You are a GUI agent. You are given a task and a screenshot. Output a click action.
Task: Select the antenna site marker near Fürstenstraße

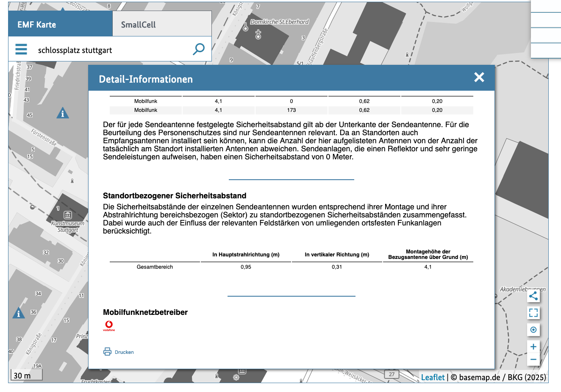pyautogui.click(x=63, y=113)
